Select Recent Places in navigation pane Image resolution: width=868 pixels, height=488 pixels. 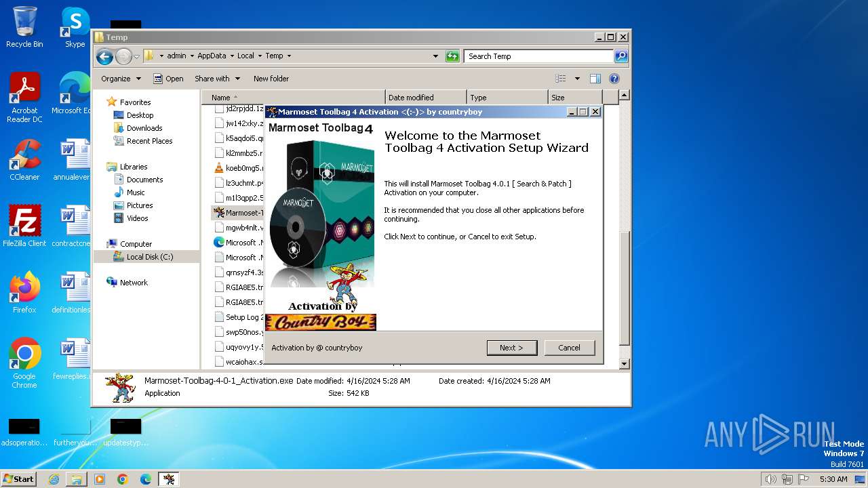(149, 141)
